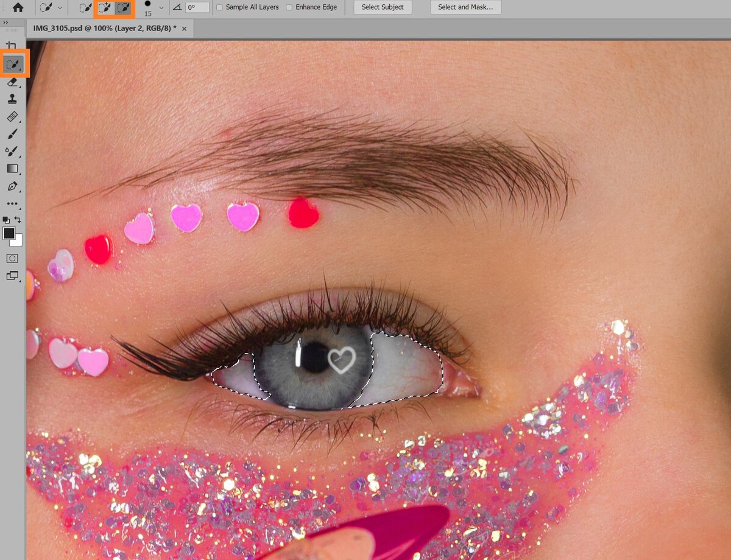This screenshot has height=560, width=731.
Task: Select the Quick Selection tool in toolbar
Action: [x=12, y=63]
